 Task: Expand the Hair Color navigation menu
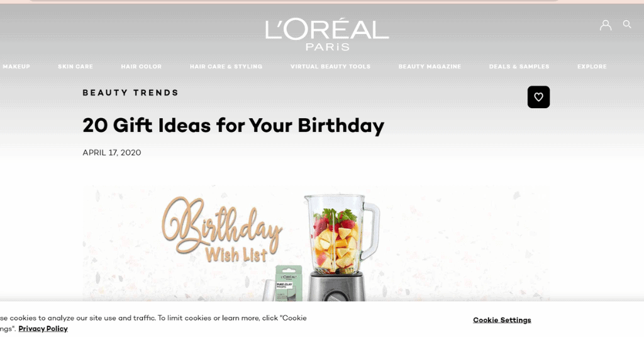tap(142, 67)
